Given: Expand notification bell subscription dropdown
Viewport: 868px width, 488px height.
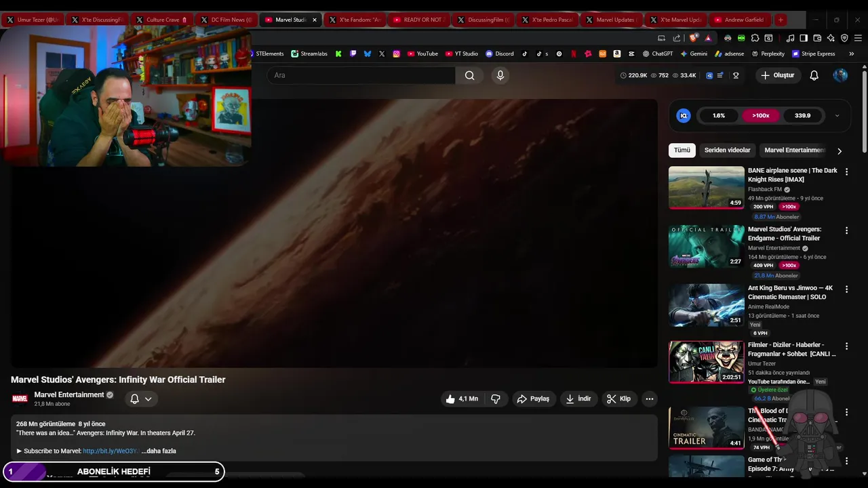Looking at the screenshot, I should point(141,399).
